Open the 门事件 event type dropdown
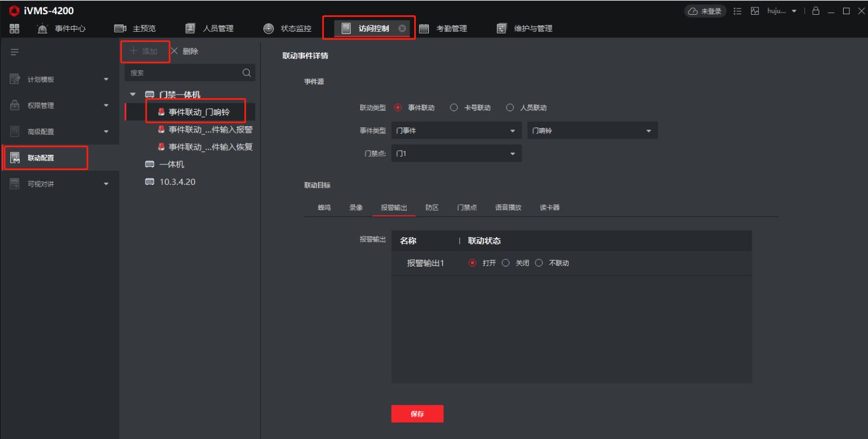Viewport: 868px width, 439px height. coord(456,131)
